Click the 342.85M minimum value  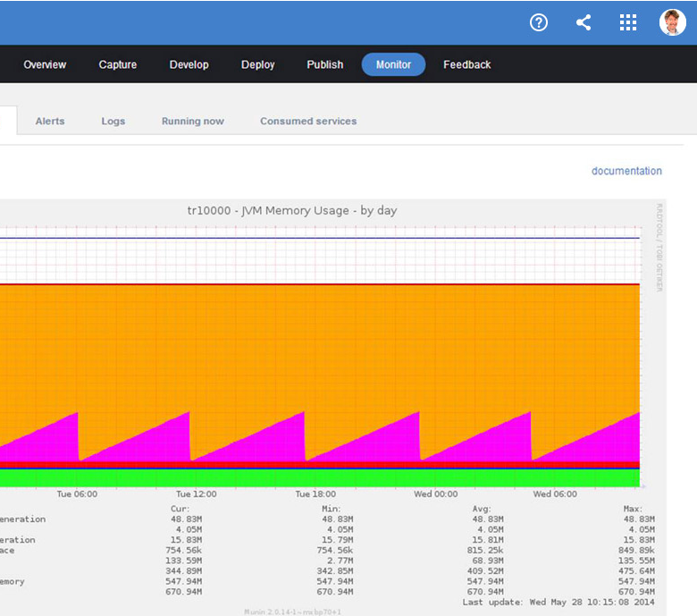click(335, 570)
